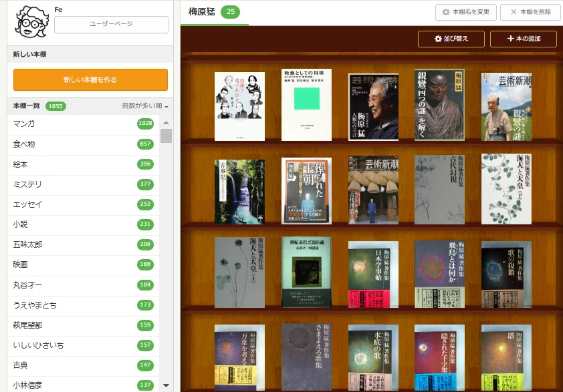Click the 1855 shelf count badge

coord(55,106)
